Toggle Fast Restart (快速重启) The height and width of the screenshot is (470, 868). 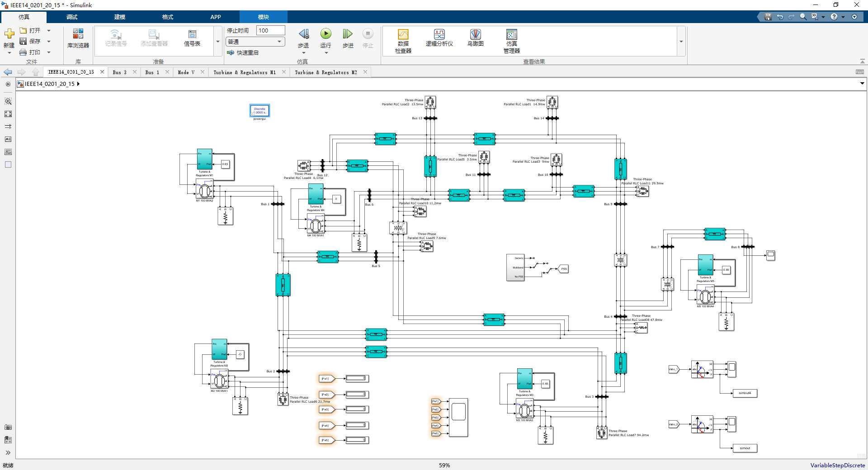point(243,53)
